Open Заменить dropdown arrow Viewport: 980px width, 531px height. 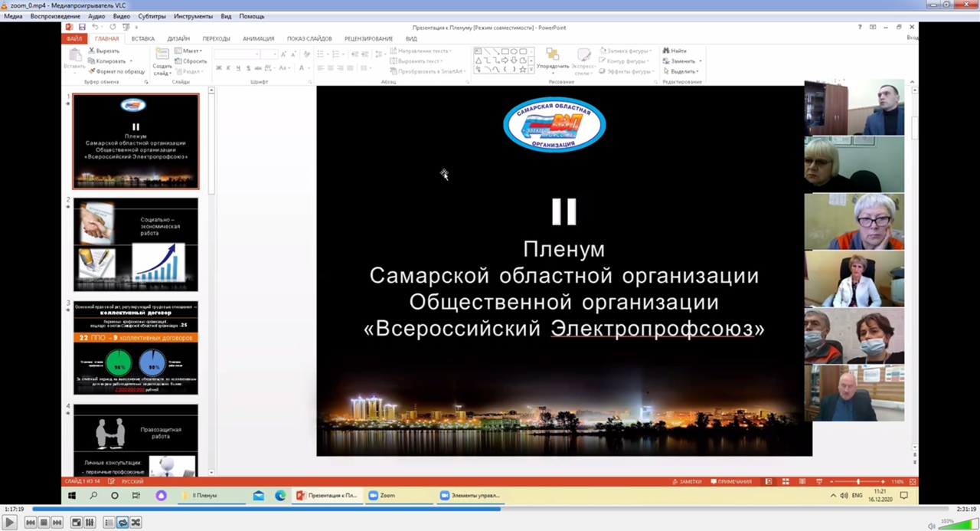click(x=700, y=61)
